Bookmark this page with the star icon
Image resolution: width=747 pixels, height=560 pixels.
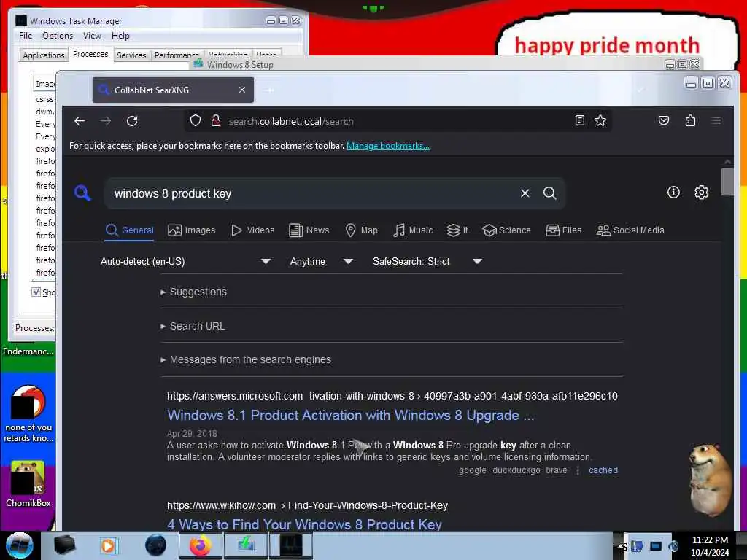coord(600,120)
